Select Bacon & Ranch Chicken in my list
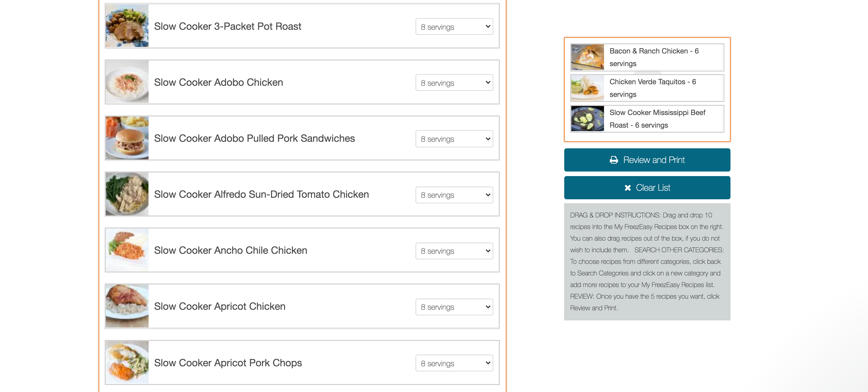 point(647,57)
